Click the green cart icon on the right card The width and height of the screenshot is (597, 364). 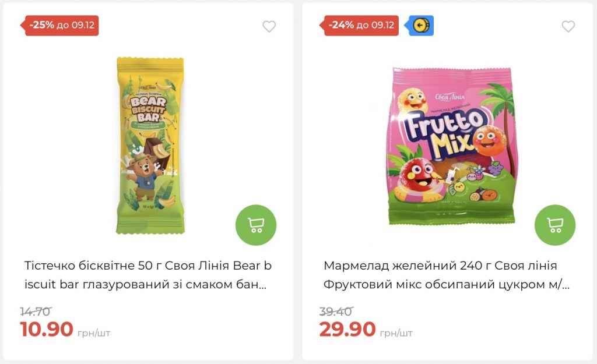(554, 225)
